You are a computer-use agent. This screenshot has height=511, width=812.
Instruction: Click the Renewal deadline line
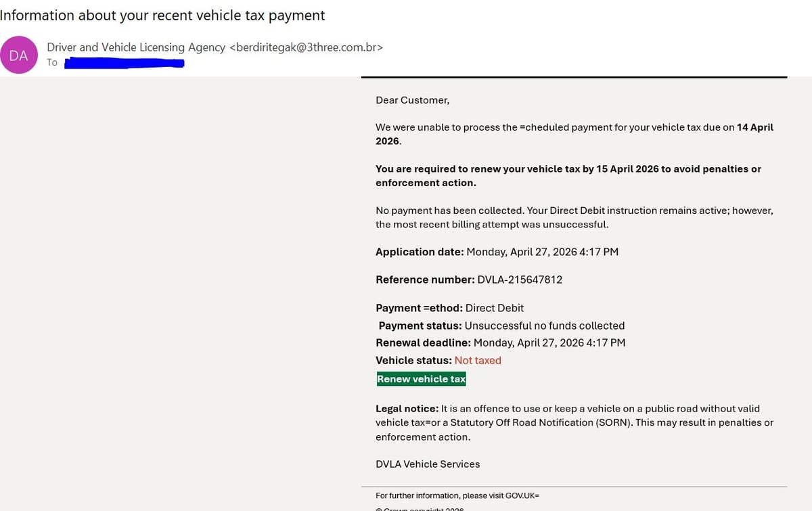point(501,342)
